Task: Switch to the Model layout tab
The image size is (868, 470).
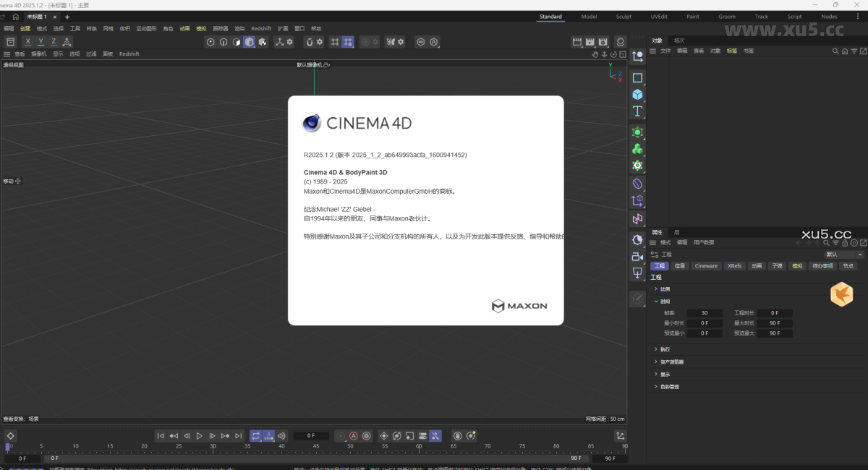Action: click(x=588, y=16)
